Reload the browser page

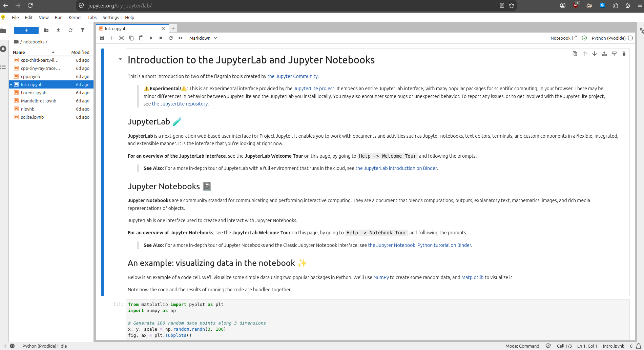(x=30, y=5)
